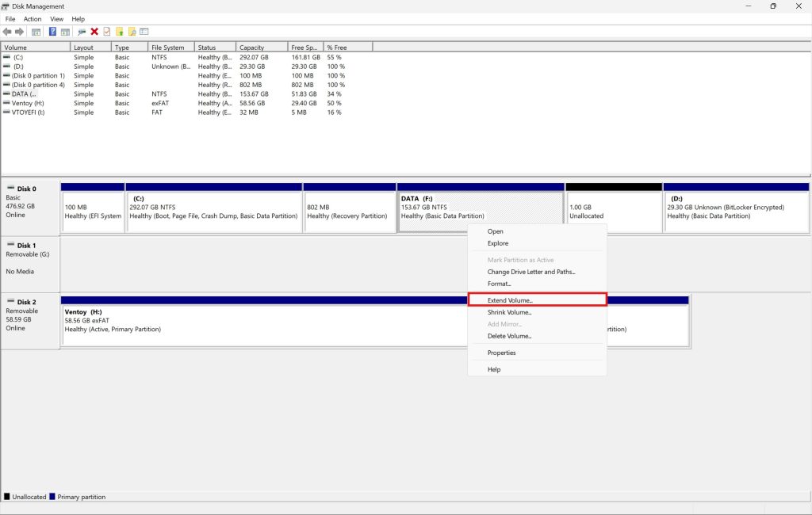Click the red X Delete icon
The width and height of the screenshot is (812, 515).
[94, 32]
